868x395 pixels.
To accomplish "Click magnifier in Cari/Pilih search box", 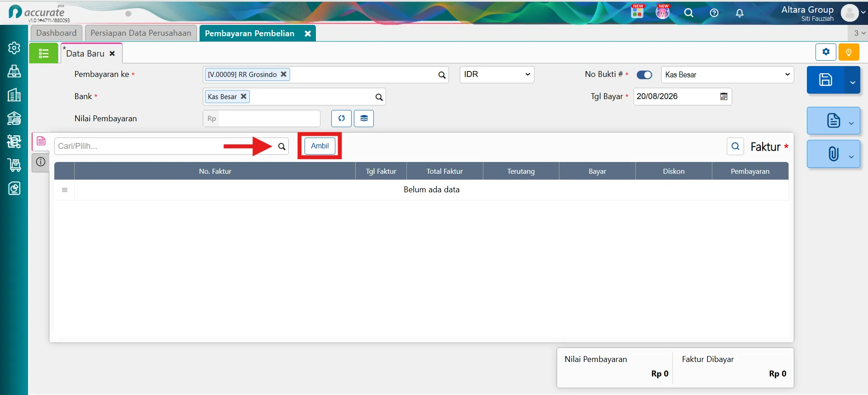I will (x=281, y=146).
